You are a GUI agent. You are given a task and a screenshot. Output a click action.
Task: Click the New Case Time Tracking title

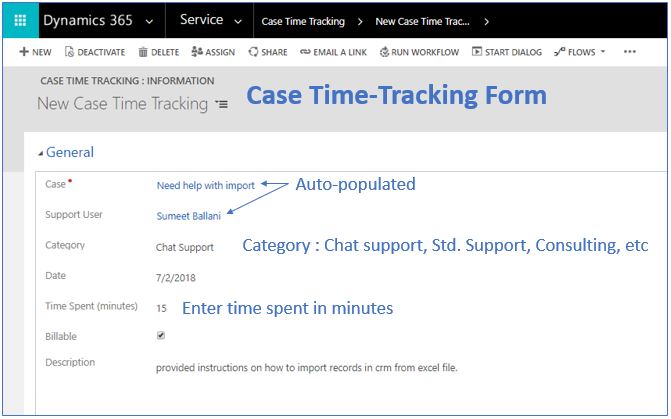pyautogui.click(x=122, y=104)
